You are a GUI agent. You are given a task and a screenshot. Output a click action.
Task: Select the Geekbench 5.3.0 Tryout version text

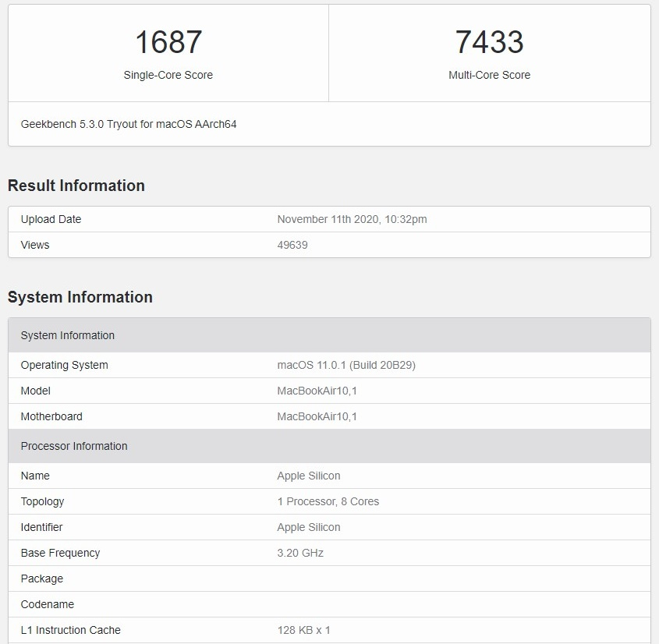(x=129, y=124)
